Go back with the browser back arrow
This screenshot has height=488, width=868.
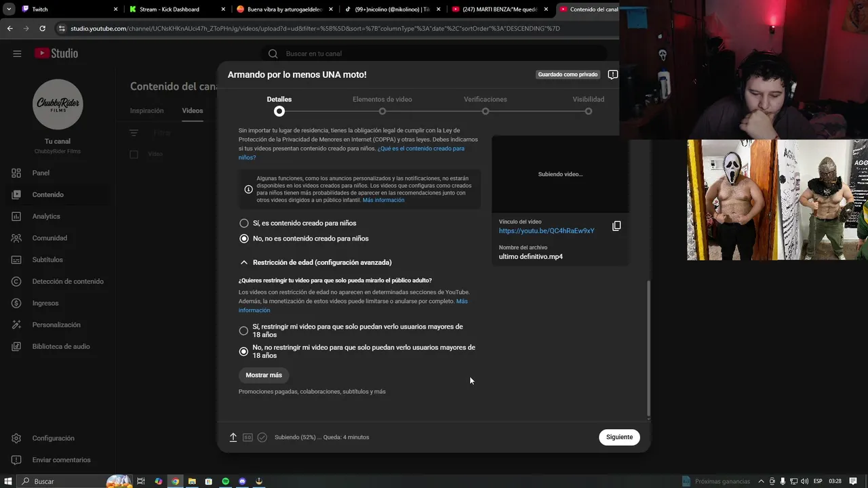tap(9, 28)
